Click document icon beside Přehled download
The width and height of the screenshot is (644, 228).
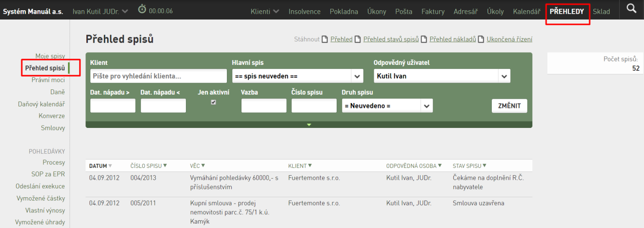(325, 39)
